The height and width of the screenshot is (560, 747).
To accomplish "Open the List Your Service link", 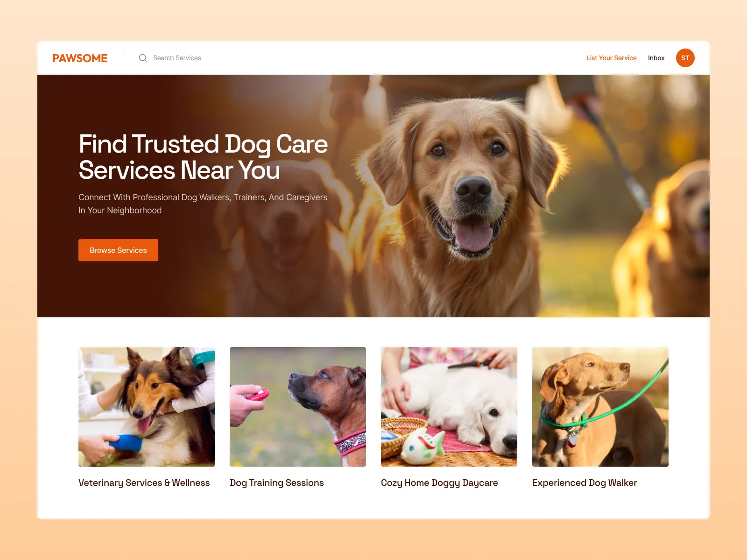I will tap(611, 58).
